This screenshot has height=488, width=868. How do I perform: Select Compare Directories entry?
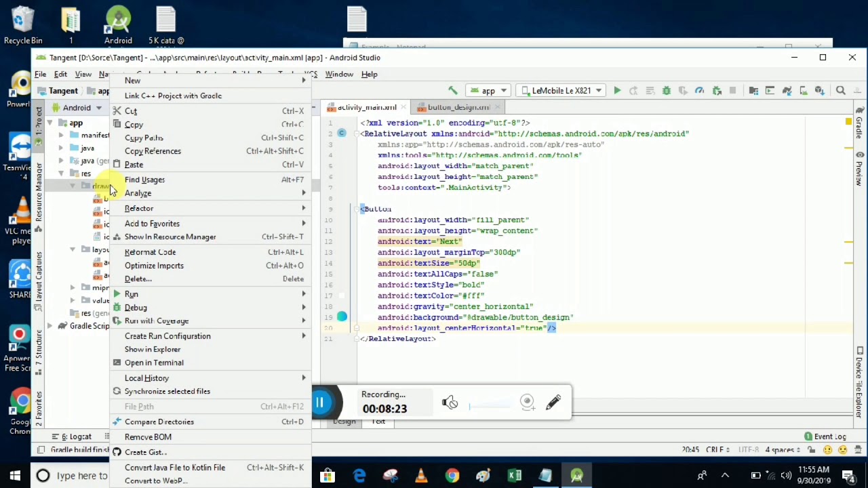[210, 422]
